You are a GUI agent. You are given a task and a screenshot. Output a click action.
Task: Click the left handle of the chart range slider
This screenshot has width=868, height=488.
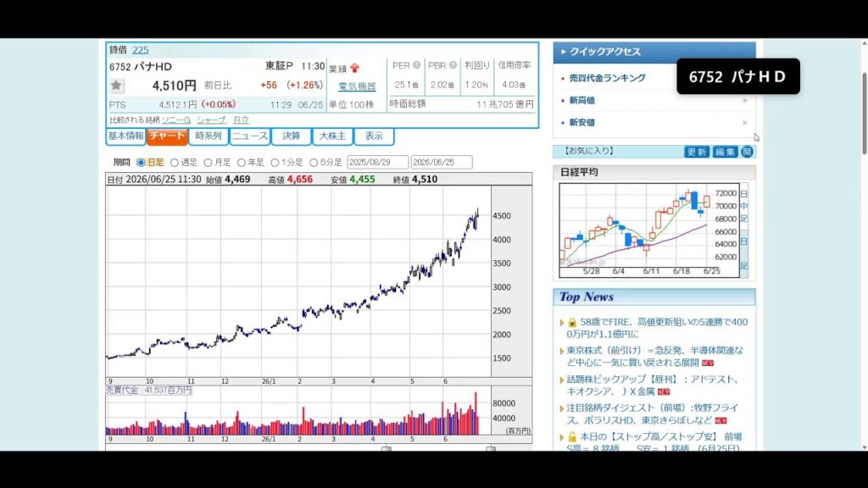point(387,449)
